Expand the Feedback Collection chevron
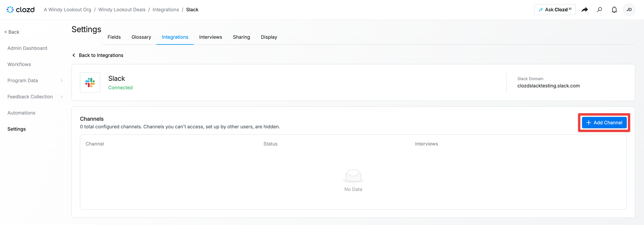644x225 pixels. pyautogui.click(x=62, y=97)
